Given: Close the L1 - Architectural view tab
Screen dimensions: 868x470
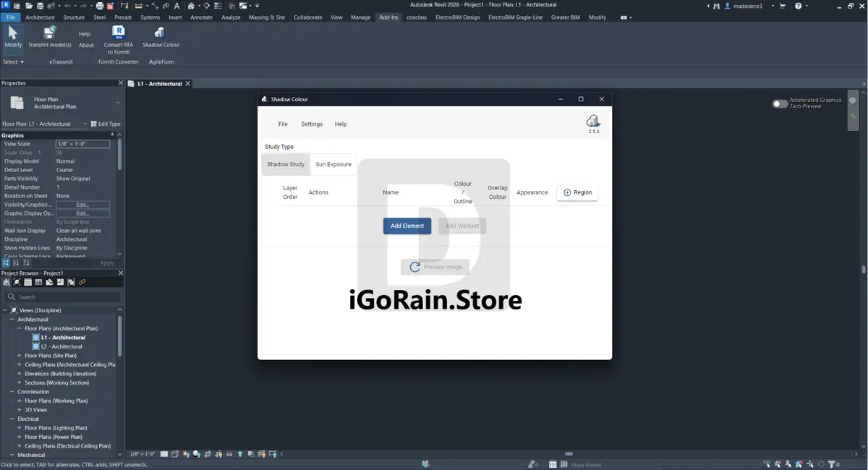Looking at the screenshot, I should click(188, 84).
